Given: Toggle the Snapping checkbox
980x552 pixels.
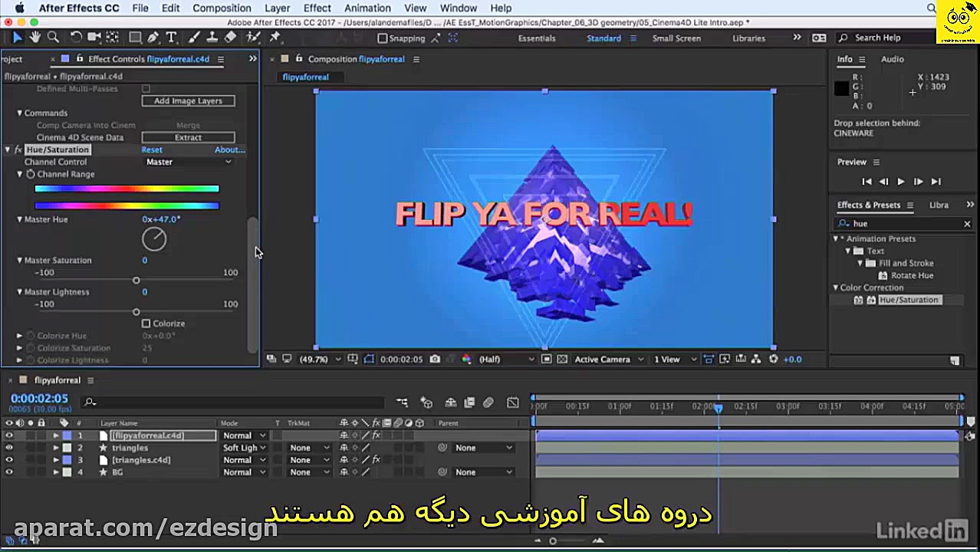Looking at the screenshot, I should coord(381,38).
